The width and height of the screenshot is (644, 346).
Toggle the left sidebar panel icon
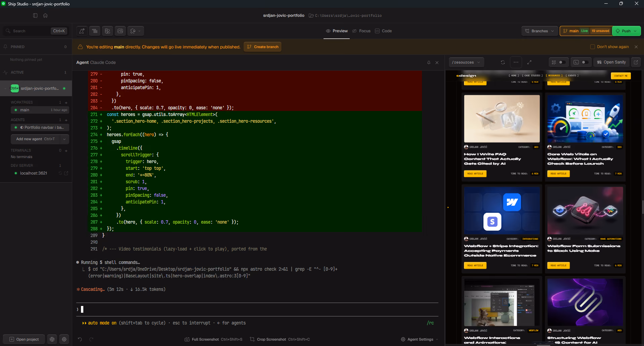click(35, 15)
